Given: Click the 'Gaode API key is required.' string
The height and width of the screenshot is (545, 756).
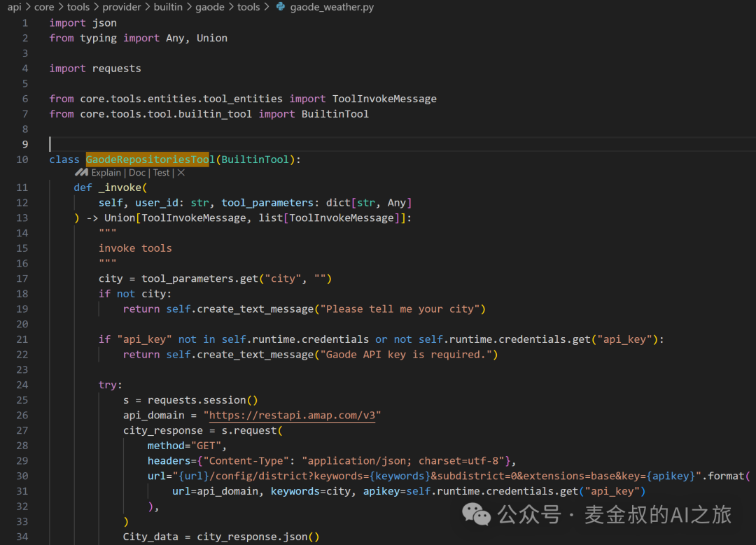Looking at the screenshot, I should click(x=406, y=354).
